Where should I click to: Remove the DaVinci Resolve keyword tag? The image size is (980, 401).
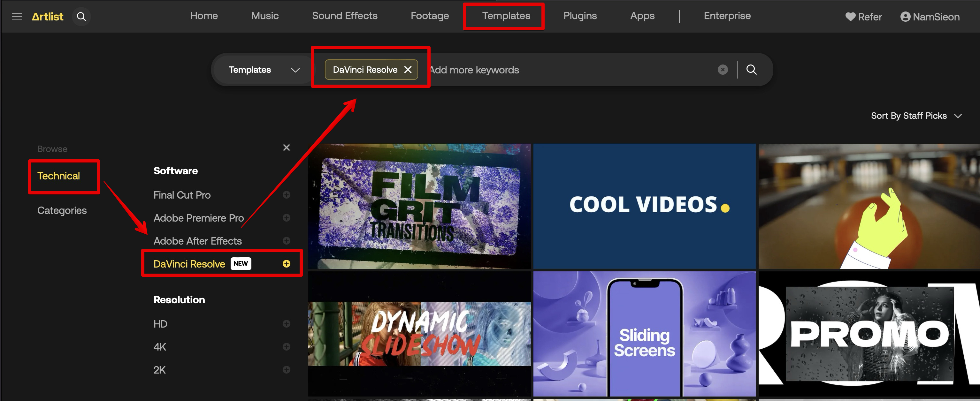(x=408, y=70)
